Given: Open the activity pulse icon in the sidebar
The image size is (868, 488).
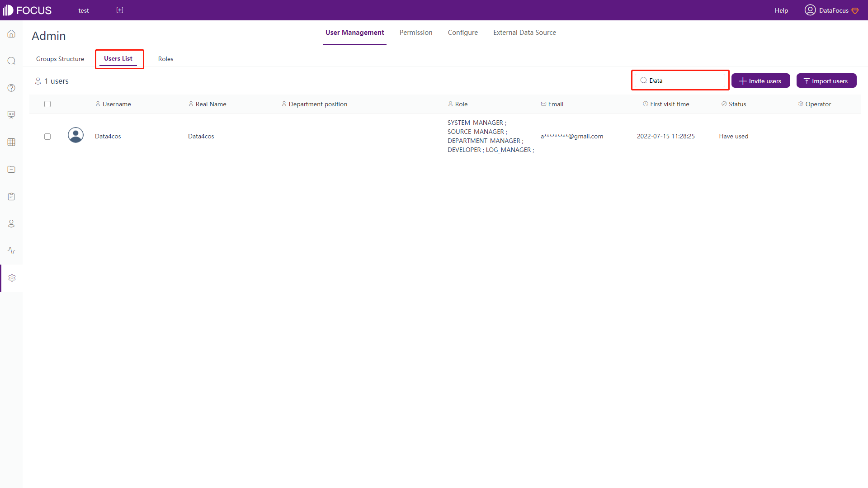Looking at the screenshot, I should coord(11,251).
